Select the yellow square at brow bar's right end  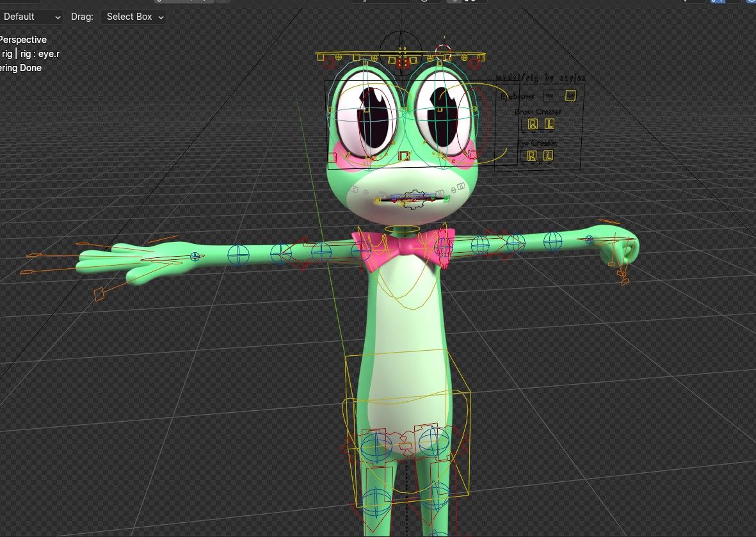pyautogui.click(x=482, y=58)
